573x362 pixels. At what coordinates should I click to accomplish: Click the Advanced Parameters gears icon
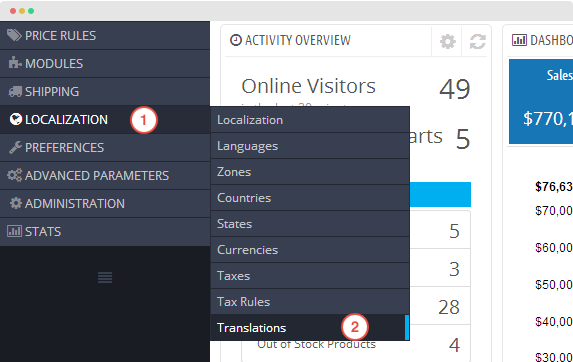pyautogui.click(x=15, y=175)
